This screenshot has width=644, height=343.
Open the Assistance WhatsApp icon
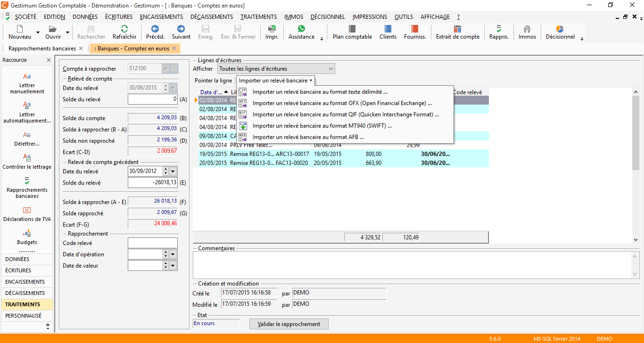click(x=302, y=29)
